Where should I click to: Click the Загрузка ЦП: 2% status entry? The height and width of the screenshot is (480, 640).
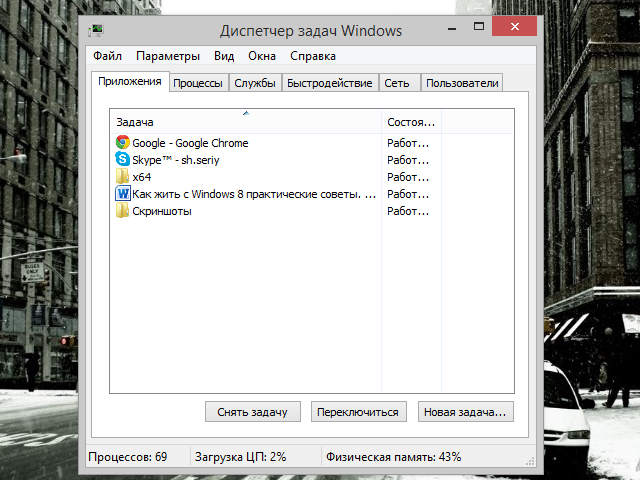(240, 456)
